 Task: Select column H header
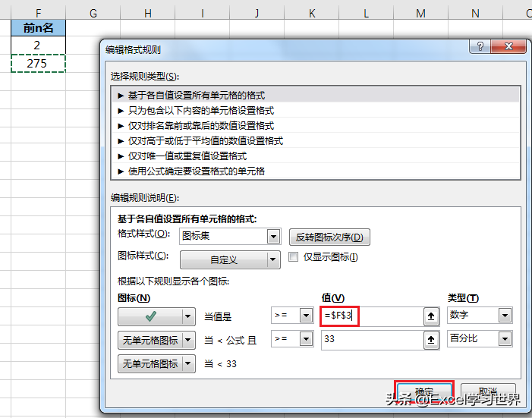point(147,13)
